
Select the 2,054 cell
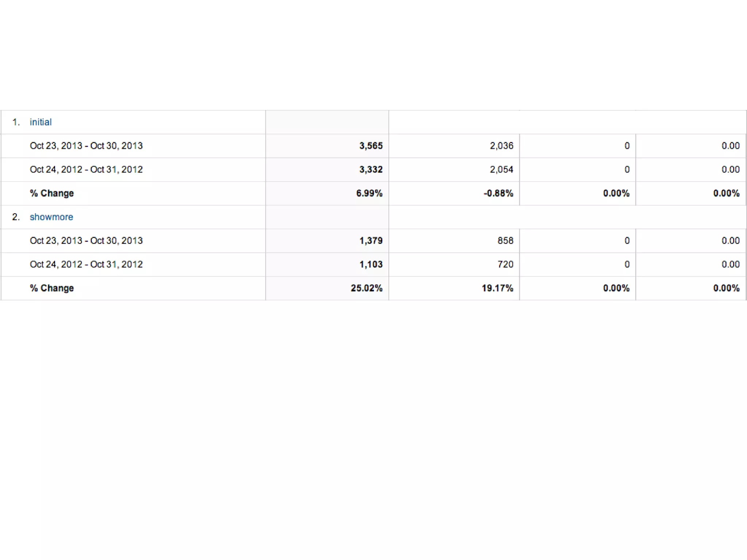pos(502,170)
